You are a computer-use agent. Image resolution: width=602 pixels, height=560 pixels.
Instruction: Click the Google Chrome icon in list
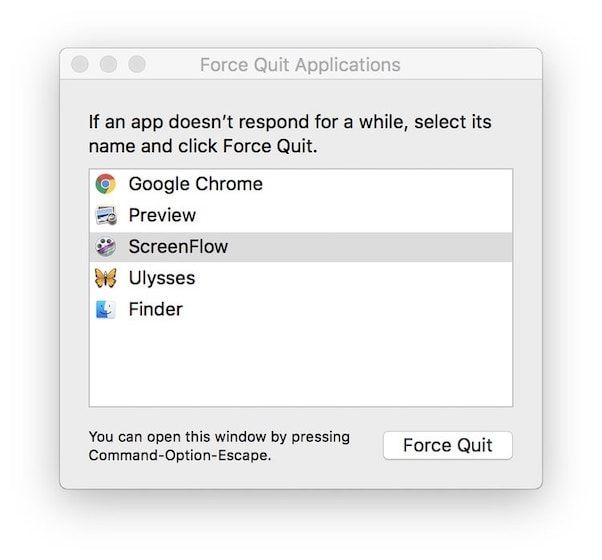(105, 184)
